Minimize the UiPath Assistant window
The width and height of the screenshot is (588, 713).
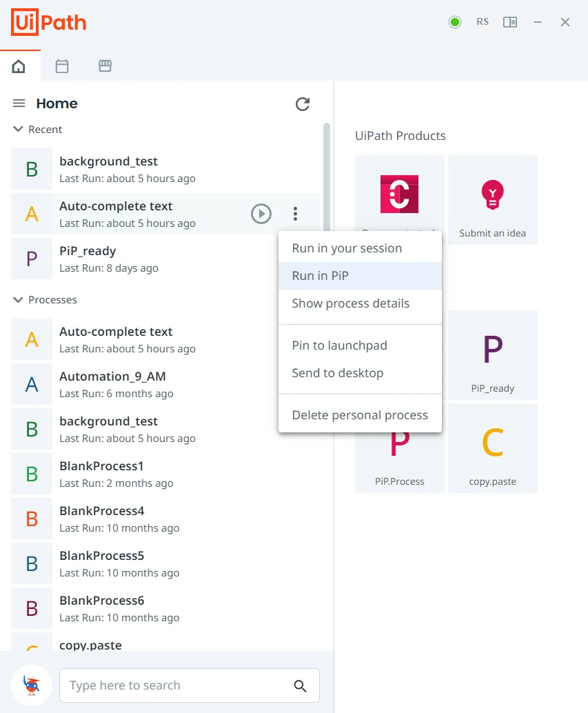(538, 22)
